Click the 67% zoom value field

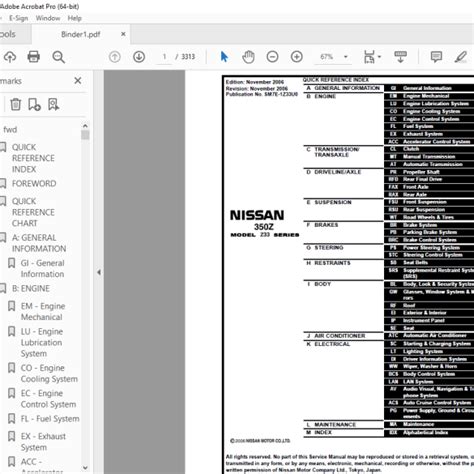[327, 57]
